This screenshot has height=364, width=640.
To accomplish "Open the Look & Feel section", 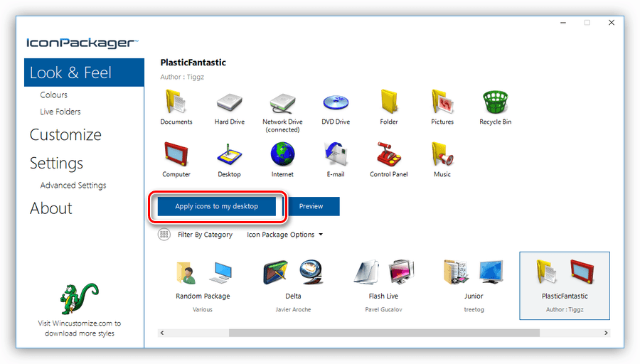I will pyautogui.click(x=84, y=73).
